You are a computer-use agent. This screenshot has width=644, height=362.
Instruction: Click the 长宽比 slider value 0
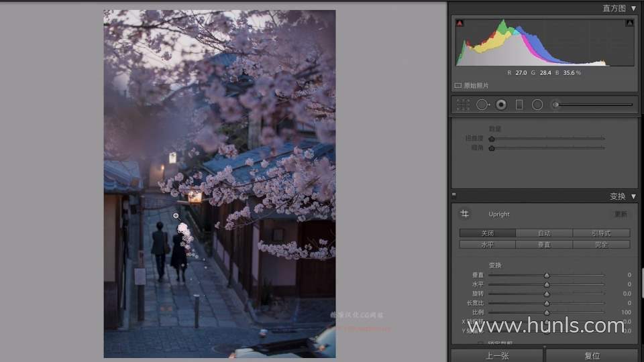pyautogui.click(x=629, y=303)
